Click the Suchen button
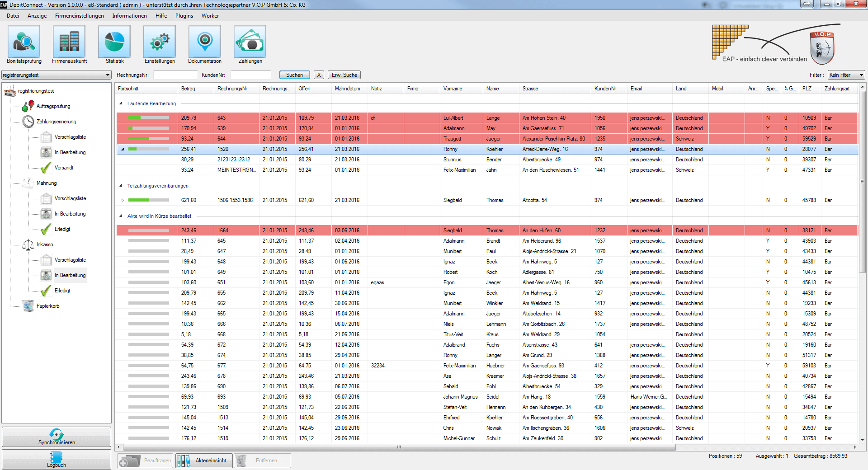The height and width of the screenshot is (470, 868). 294,75
